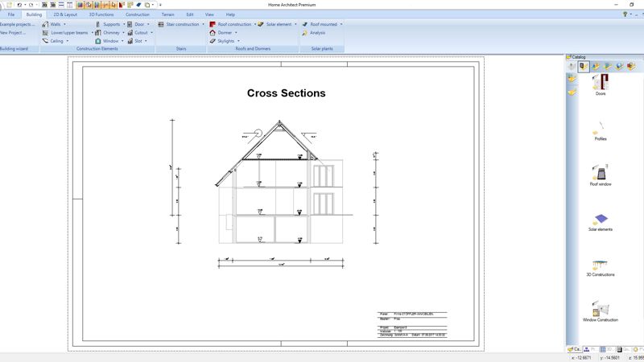Viewport: 644px width, 362px height.
Task: Expand the Roof mounted dropdown arrow
Action: point(341,24)
